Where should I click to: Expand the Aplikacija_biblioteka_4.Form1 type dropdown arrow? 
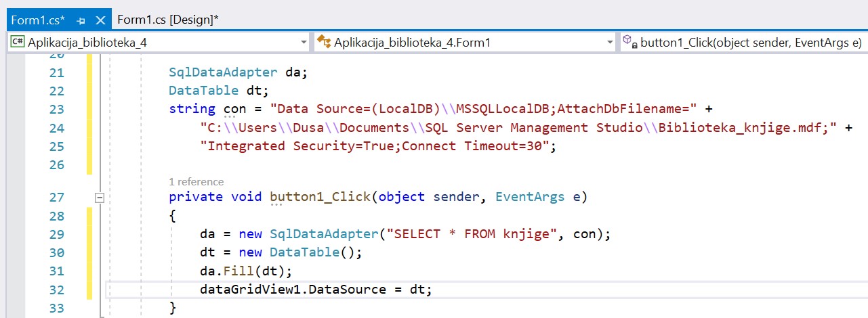click(610, 43)
